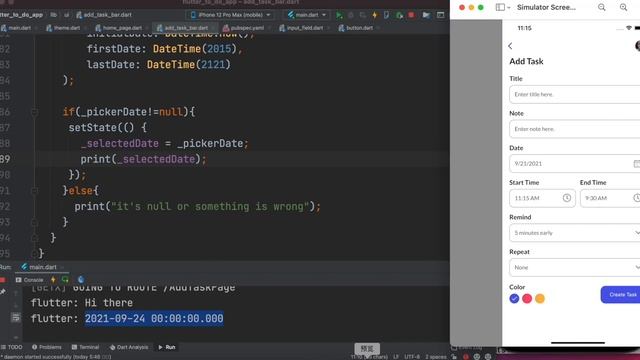Select the orange color swatch
The height and width of the screenshot is (360, 640).
point(540,299)
